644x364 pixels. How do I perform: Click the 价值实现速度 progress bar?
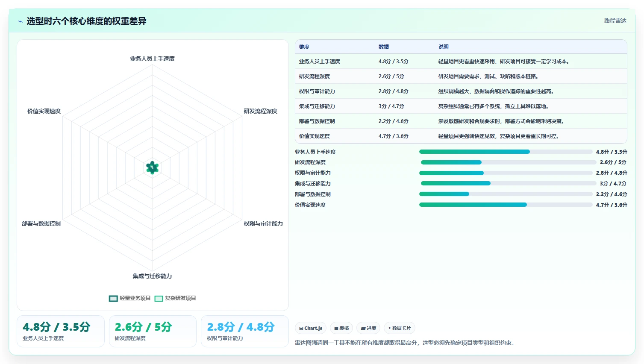(506, 205)
